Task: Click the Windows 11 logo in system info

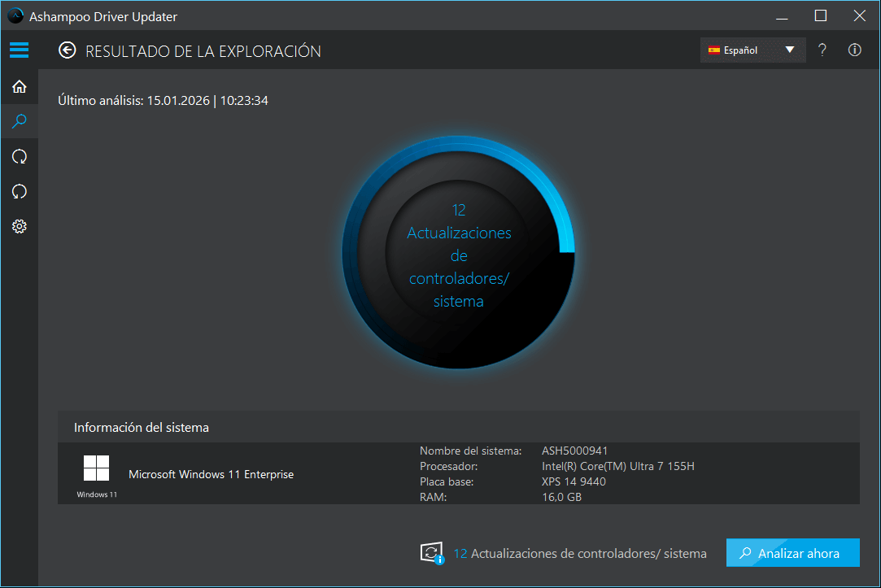Action: coord(96,468)
